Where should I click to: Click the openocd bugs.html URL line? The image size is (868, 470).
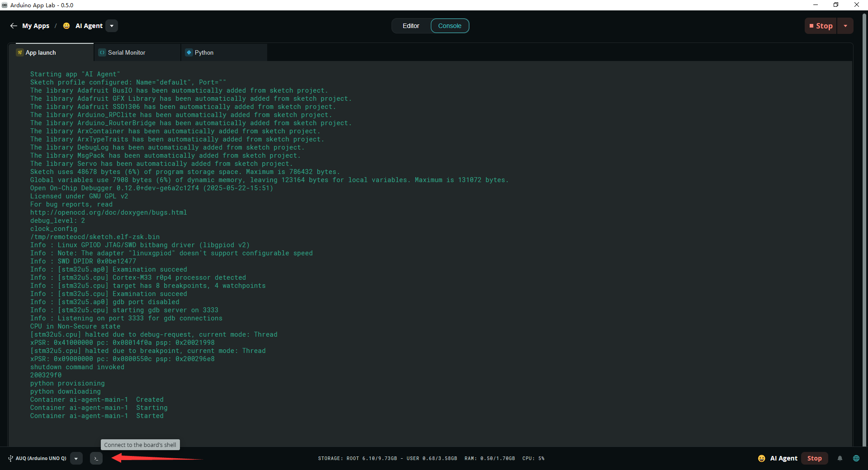108,212
